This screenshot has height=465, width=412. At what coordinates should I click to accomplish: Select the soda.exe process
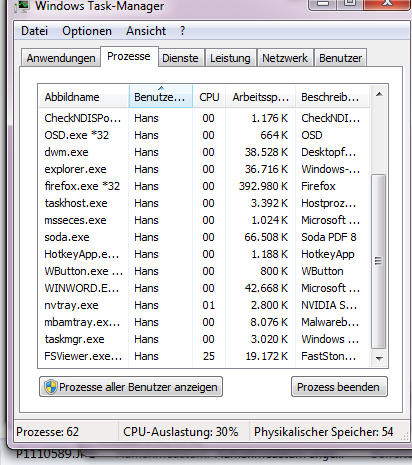point(204,237)
